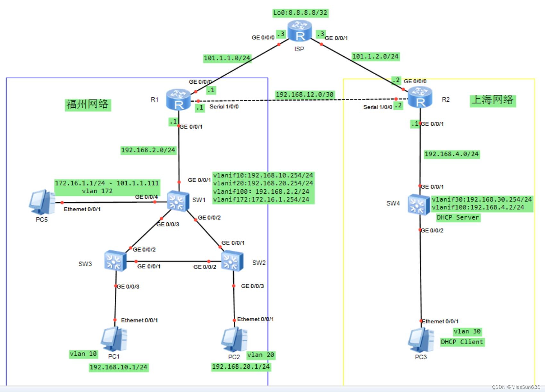Click the 172.16.1.1/24 - 101.1.1.111 label
Viewport: 545px width, 392px height.
(x=107, y=183)
